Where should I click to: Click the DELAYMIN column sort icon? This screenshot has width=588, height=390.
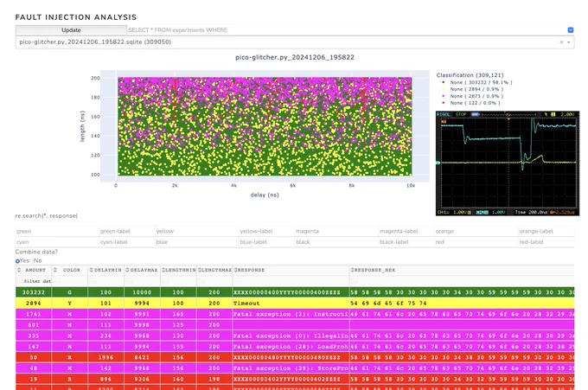91,270
